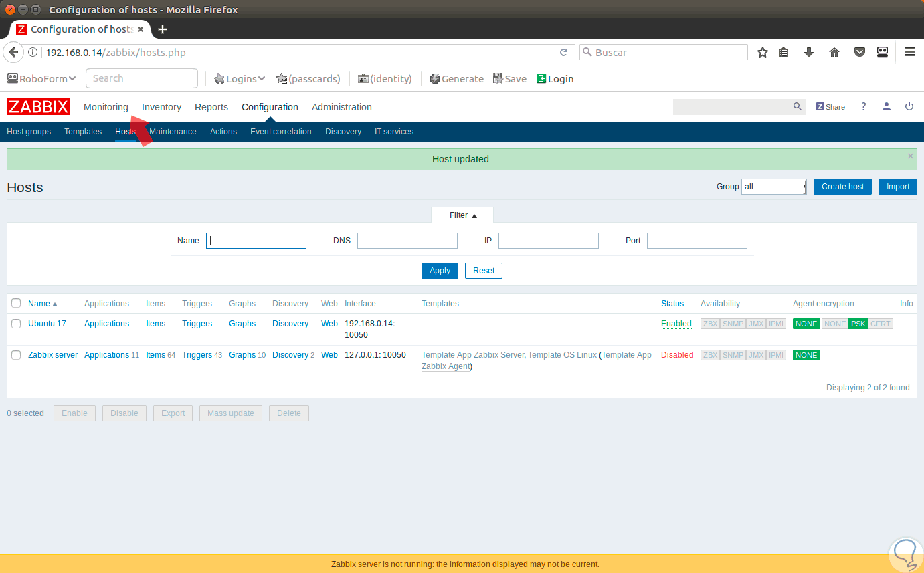This screenshot has width=924, height=573.
Task: Go to Templates submenu
Action: (x=83, y=132)
